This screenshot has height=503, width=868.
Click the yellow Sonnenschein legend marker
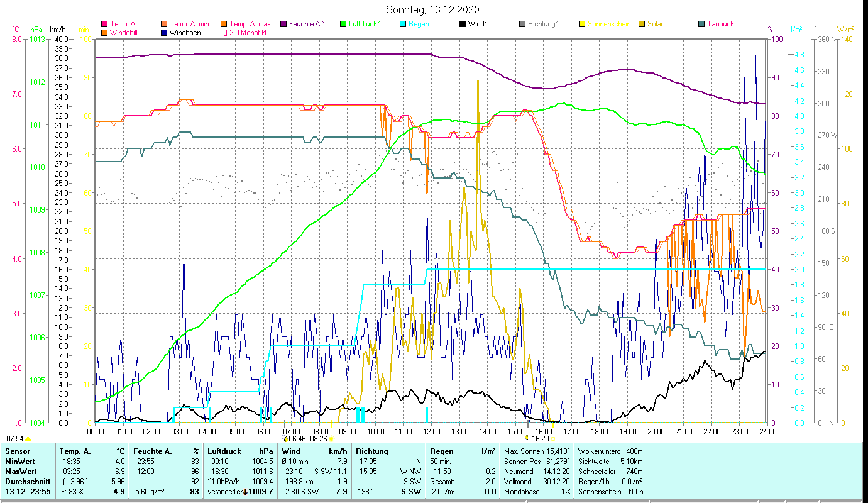pos(582,24)
